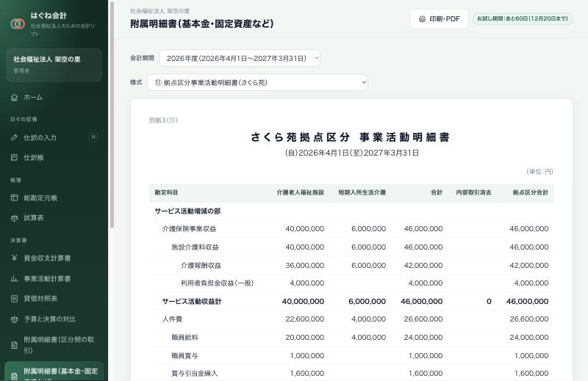Click the 介護保険事業収益 row label
The width and height of the screenshot is (588, 381).
coord(189,228)
